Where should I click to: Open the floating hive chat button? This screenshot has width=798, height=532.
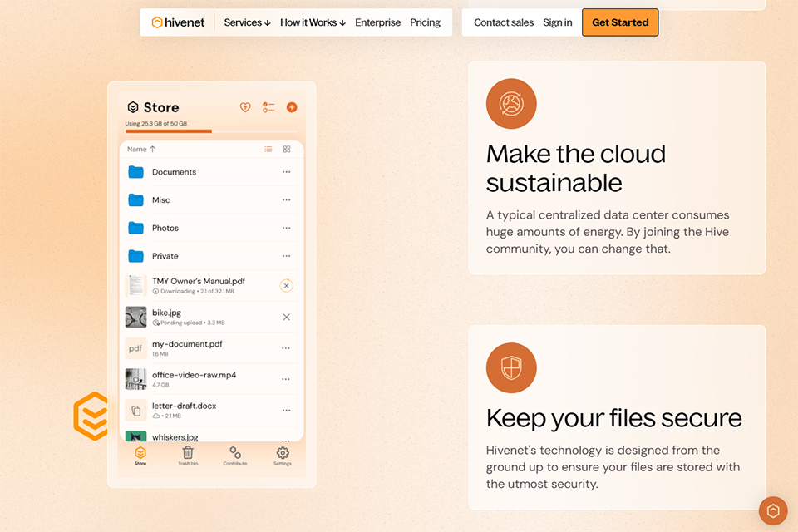pos(773,510)
